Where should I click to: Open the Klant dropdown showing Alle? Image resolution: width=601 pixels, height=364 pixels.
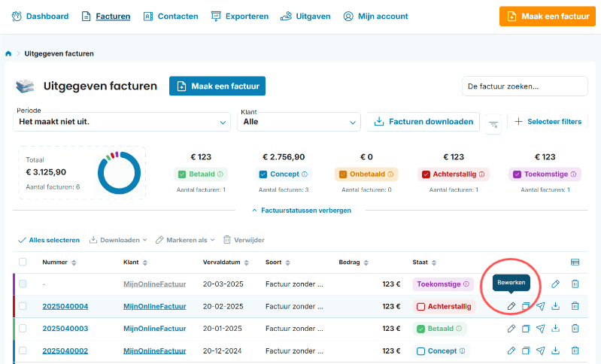point(299,122)
